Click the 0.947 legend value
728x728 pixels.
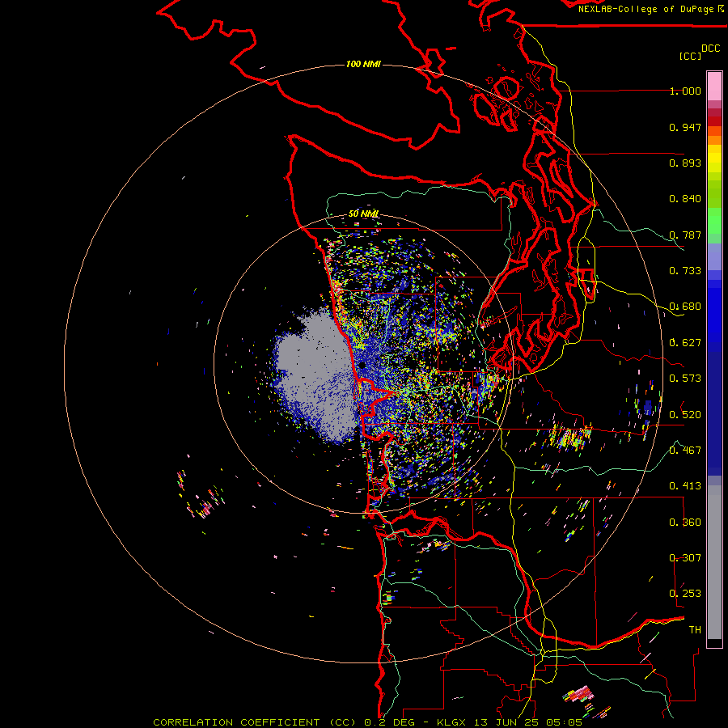coord(685,127)
